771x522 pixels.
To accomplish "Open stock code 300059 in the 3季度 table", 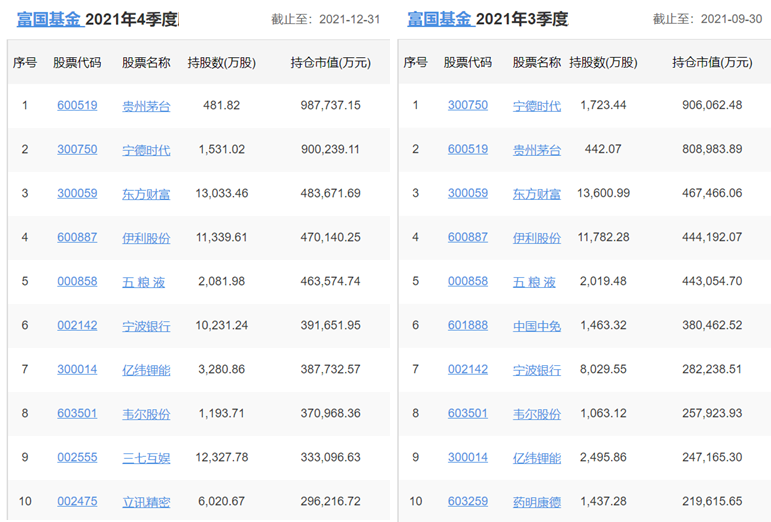I will 468,193.
